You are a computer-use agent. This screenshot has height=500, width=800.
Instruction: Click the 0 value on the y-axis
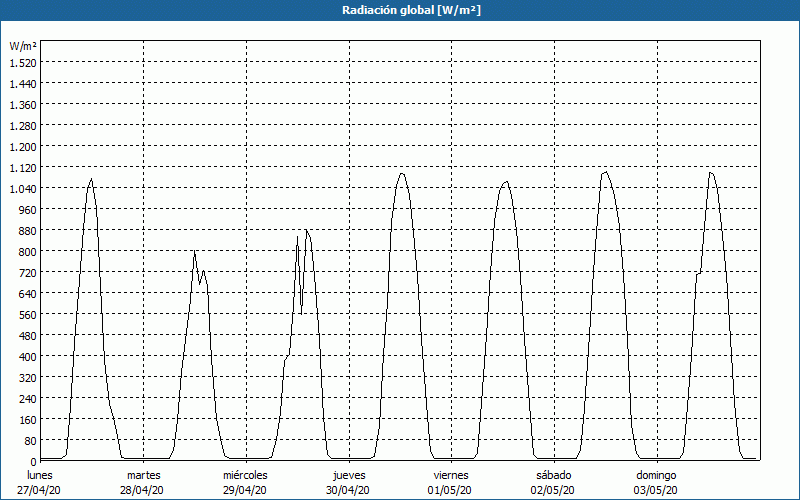(x=32, y=461)
